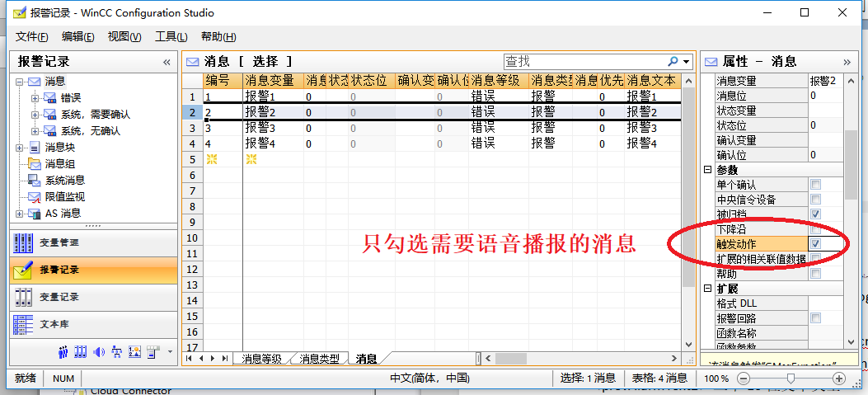Uncheck the 被归档 checkbox

point(815,214)
